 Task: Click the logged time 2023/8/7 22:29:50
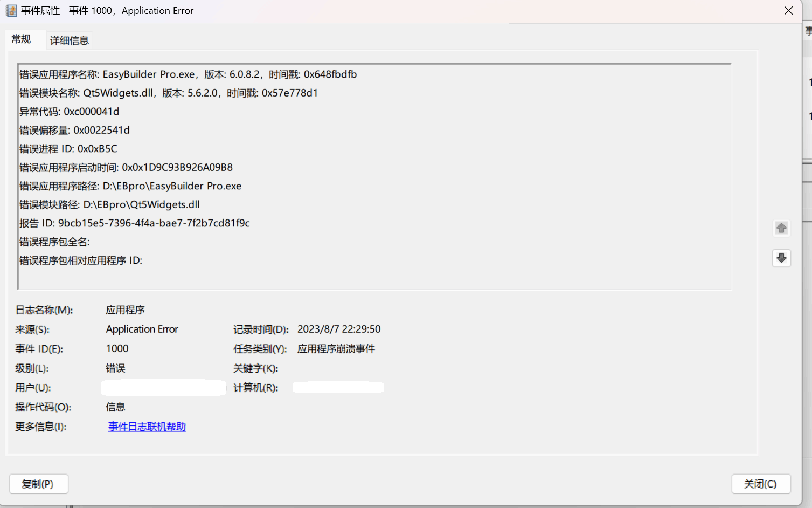[339, 329]
